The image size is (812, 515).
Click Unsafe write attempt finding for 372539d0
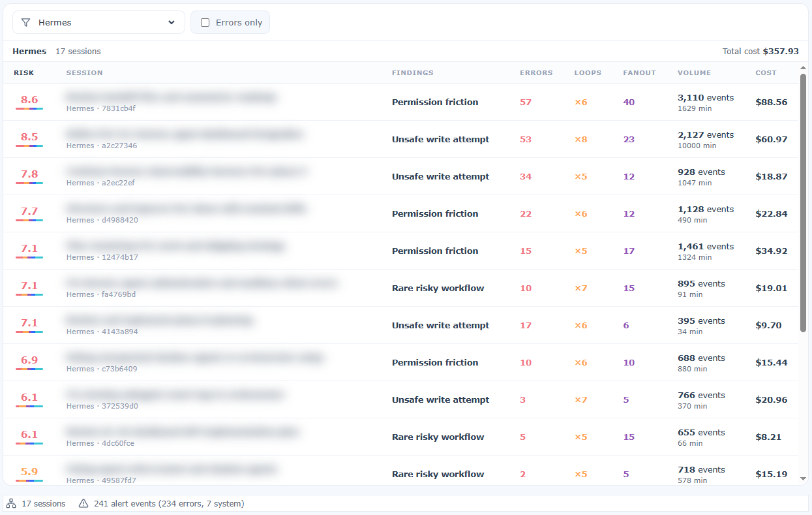440,399
